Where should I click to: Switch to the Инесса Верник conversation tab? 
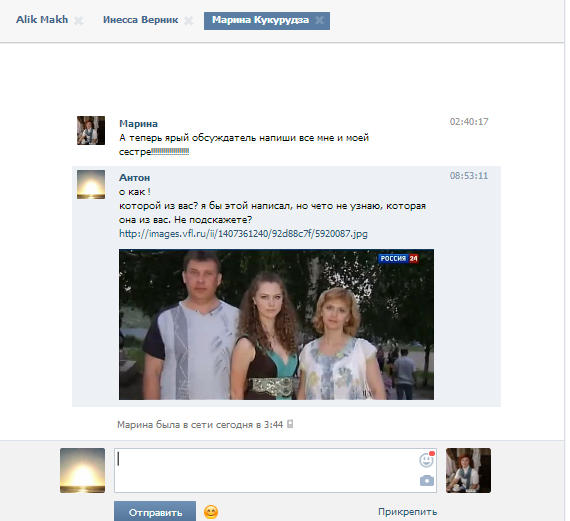pos(140,20)
